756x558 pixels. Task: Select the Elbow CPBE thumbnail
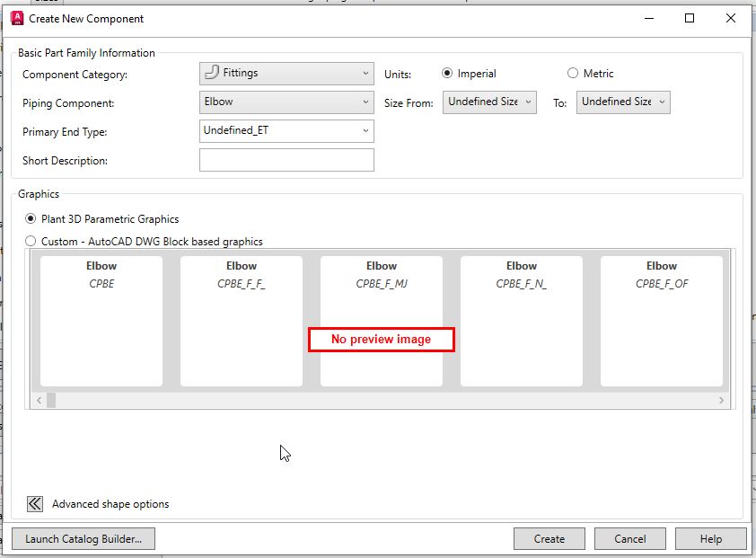101,321
